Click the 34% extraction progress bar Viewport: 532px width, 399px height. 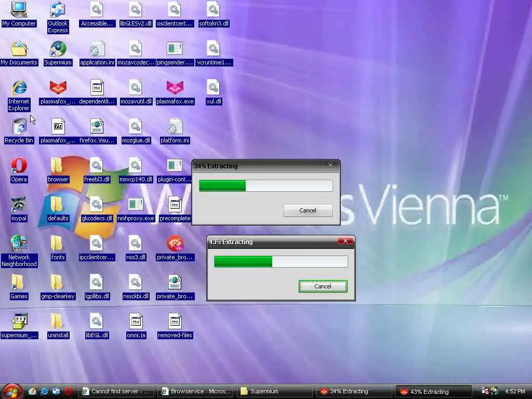[265, 185]
